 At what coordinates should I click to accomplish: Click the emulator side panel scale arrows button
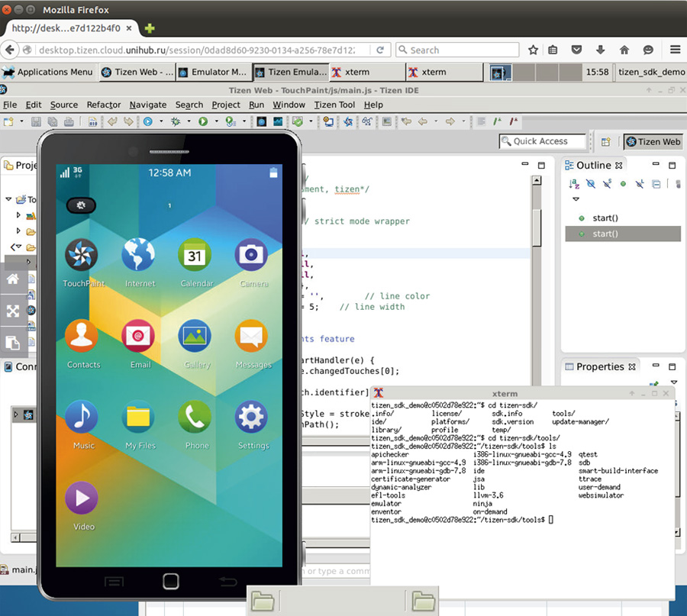13,311
